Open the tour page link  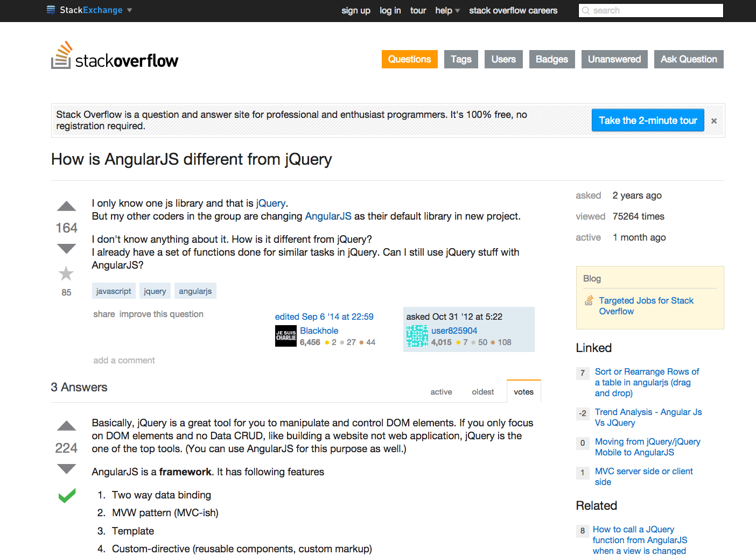point(418,10)
